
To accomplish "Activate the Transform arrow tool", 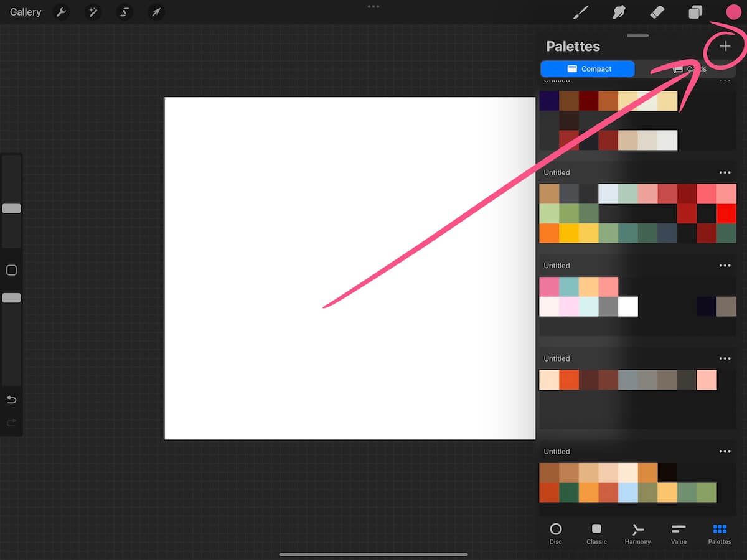I will click(x=155, y=12).
